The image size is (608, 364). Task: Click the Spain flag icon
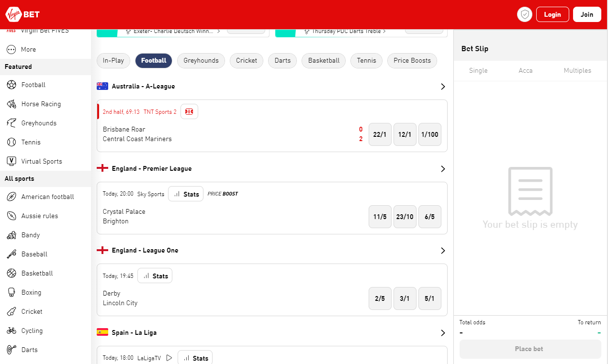102,332
